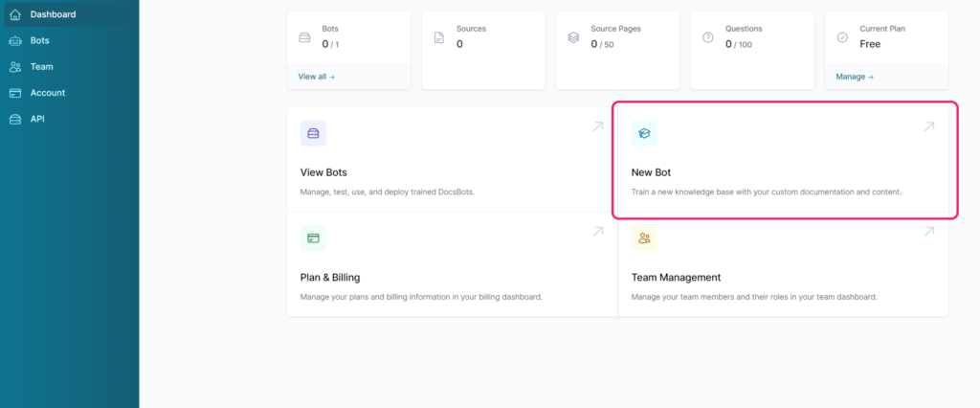The width and height of the screenshot is (980, 408).
Task: Open the Team Management card title
Action: [x=677, y=277]
